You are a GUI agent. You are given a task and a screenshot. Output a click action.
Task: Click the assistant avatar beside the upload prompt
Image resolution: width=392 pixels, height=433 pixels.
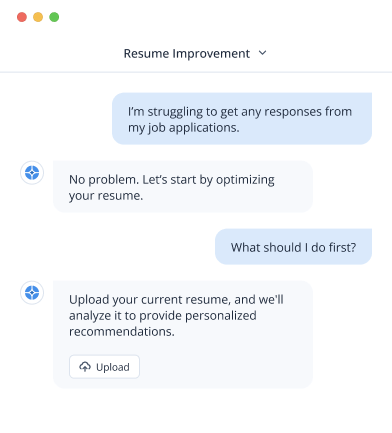32,293
